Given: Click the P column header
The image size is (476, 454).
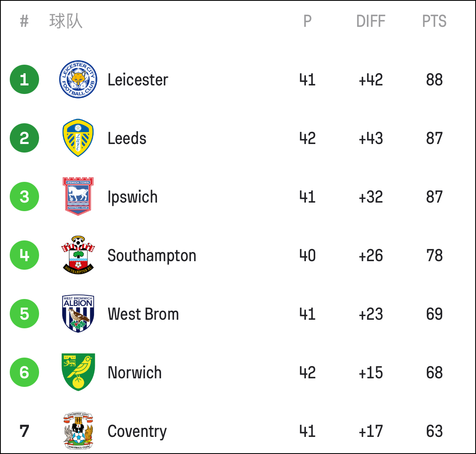Looking at the screenshot, I should point(308,21).
